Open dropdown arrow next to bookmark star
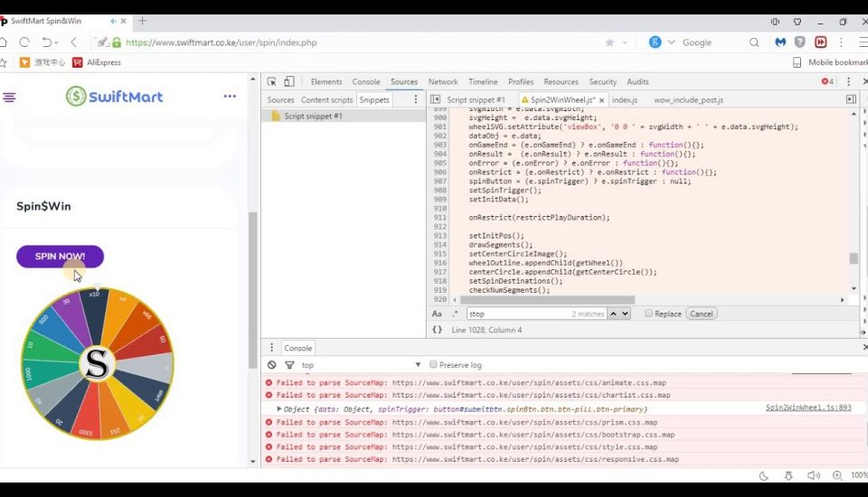The height and width of the screenshot is (497, 868). point(625,42)
